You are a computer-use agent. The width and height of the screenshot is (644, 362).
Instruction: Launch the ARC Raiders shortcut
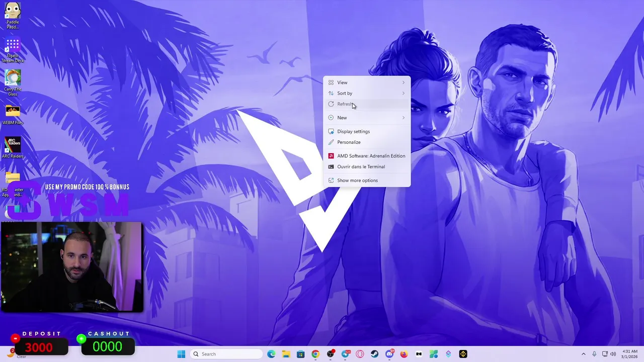coord(13,148)
